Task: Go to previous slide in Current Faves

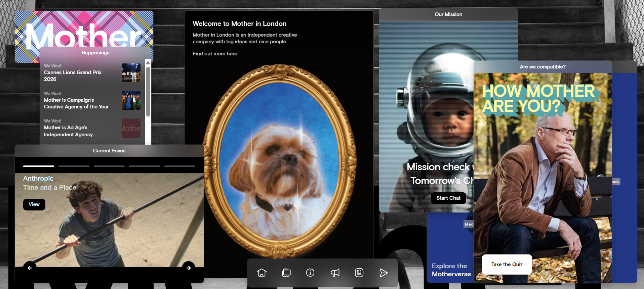Action: pyautogui.click(x=30, y=268)
